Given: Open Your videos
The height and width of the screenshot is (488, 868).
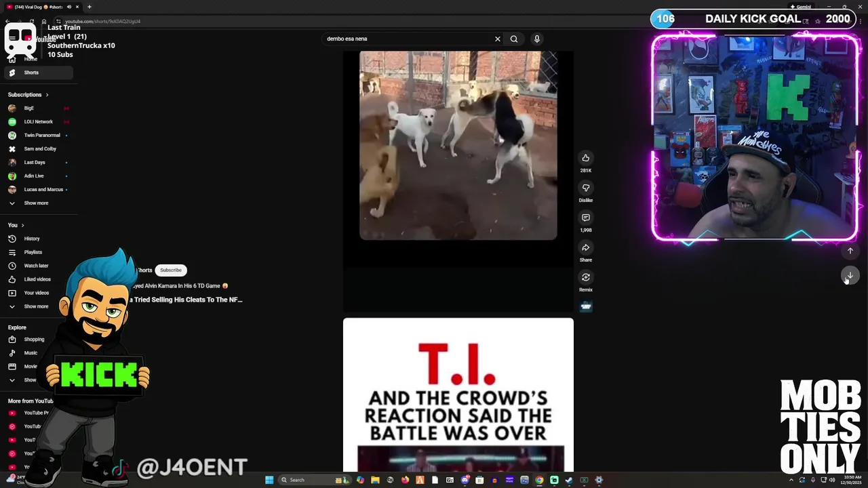Looking at the screenshot, I should (38, 293).
